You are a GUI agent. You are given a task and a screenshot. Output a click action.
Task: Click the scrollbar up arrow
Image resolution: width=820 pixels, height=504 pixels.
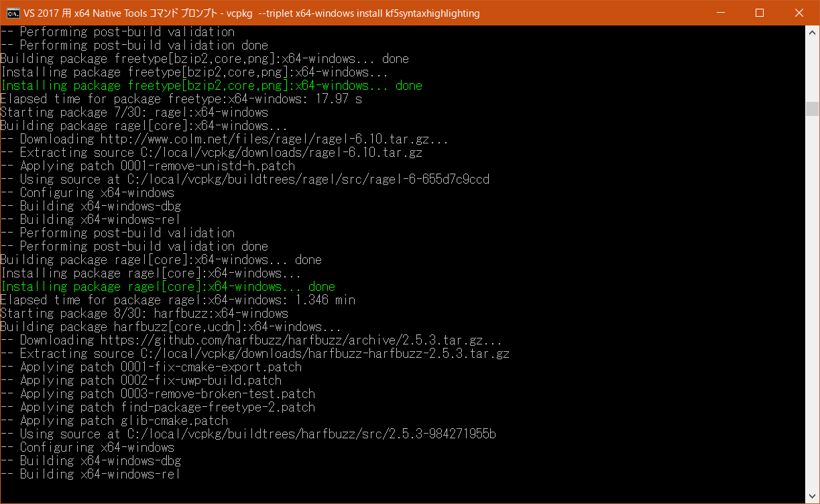coord(813,32)
